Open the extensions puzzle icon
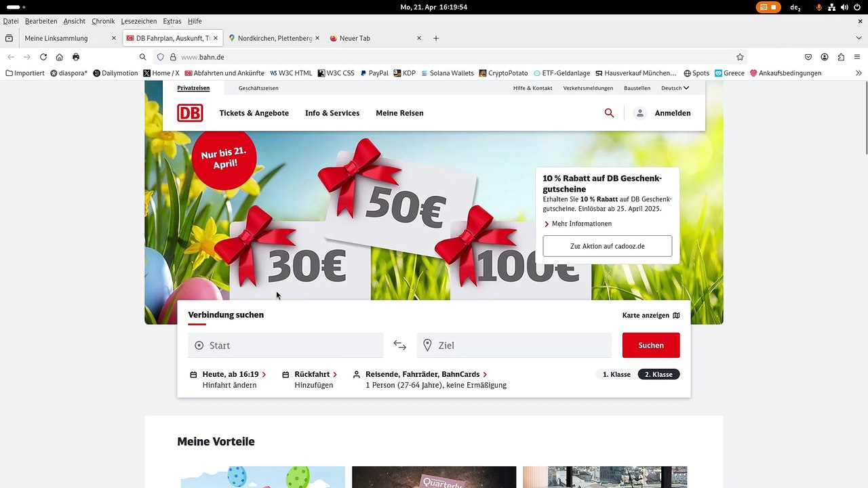868x488 pixels. pyautogui.click(x=841, y=57)
